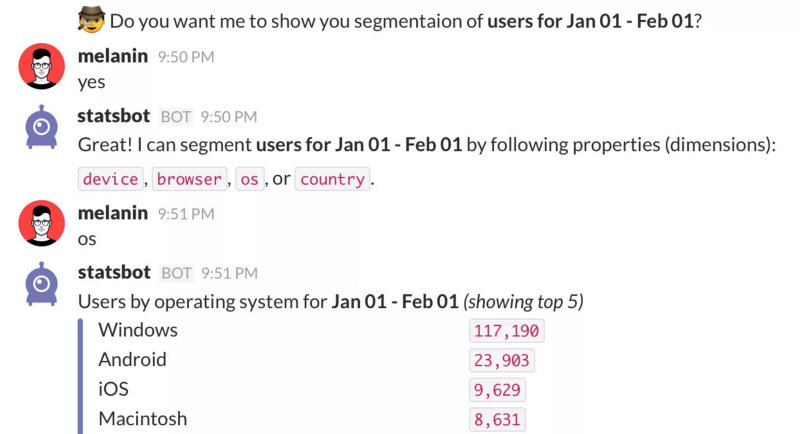Click the Android user count 23,903
The image size is (800, 434).
[x=502, y=360]
